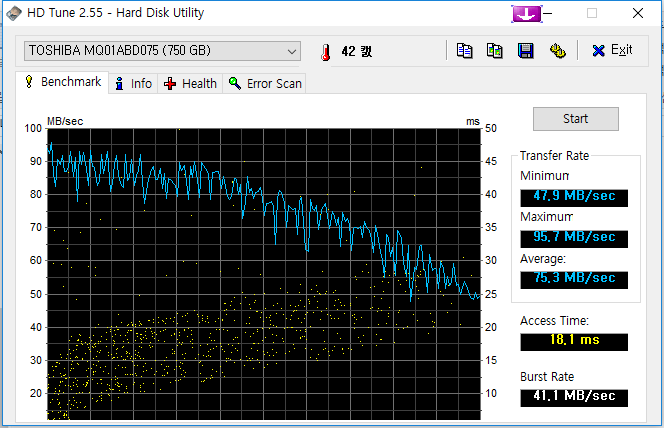Select the 41.1 MB/sec burst rate value
This screenshot has width=664, height=428.
[574, 397]
